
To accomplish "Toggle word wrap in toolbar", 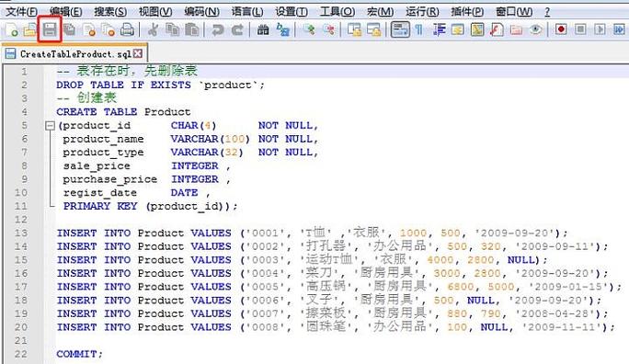I will (x=400, y=29).
